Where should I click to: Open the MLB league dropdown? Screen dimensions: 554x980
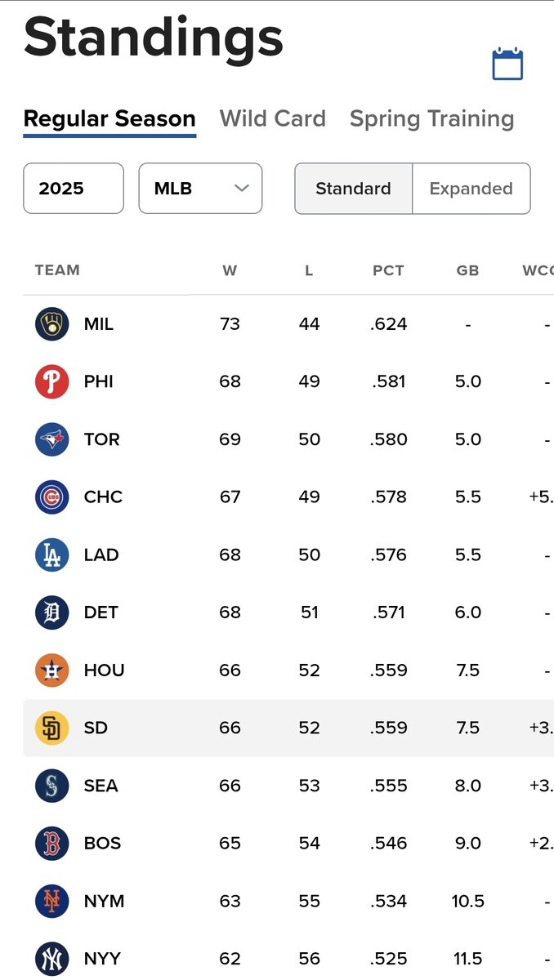pos(200,189)
